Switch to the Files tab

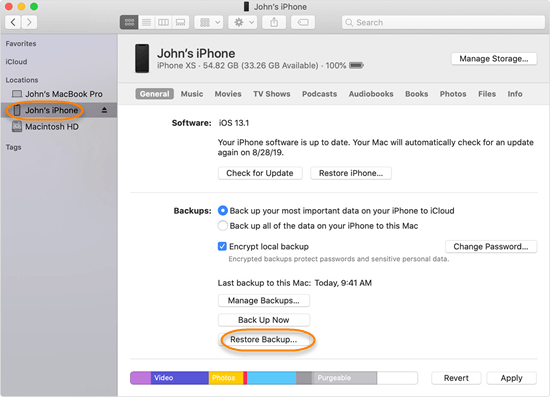pyautogui.click(x=487, y=94)
